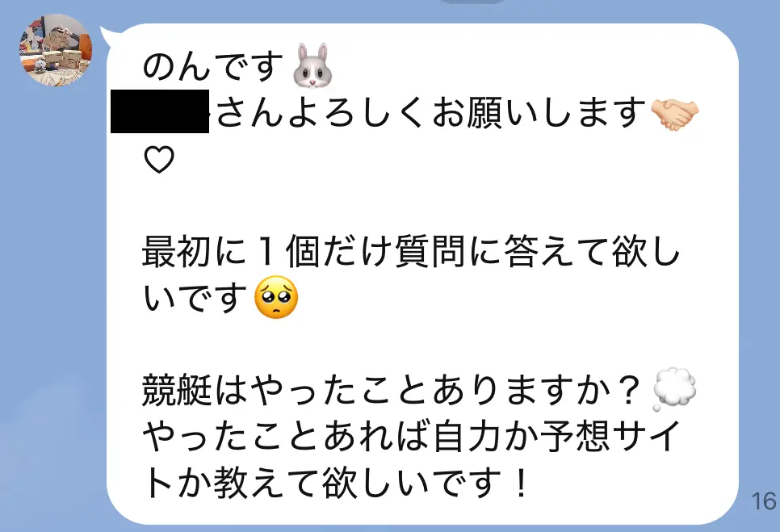Click the のんです text
780x532 pixels.
(x=213, y=67)
